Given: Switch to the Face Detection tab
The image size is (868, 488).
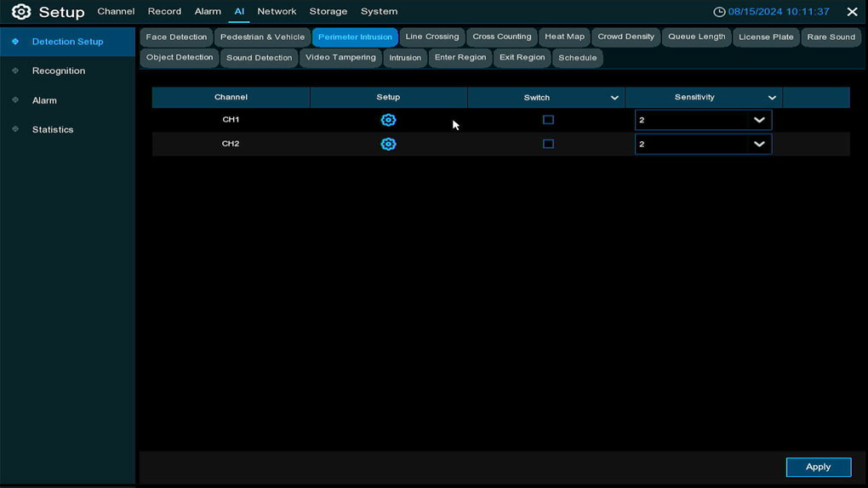Looking at the screenshot, I should point(177,37).
